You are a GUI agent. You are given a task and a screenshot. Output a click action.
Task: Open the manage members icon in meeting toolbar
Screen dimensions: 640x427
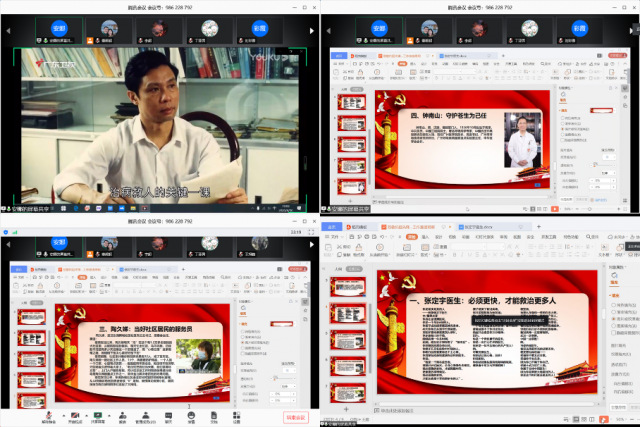[x=146, y=413]
